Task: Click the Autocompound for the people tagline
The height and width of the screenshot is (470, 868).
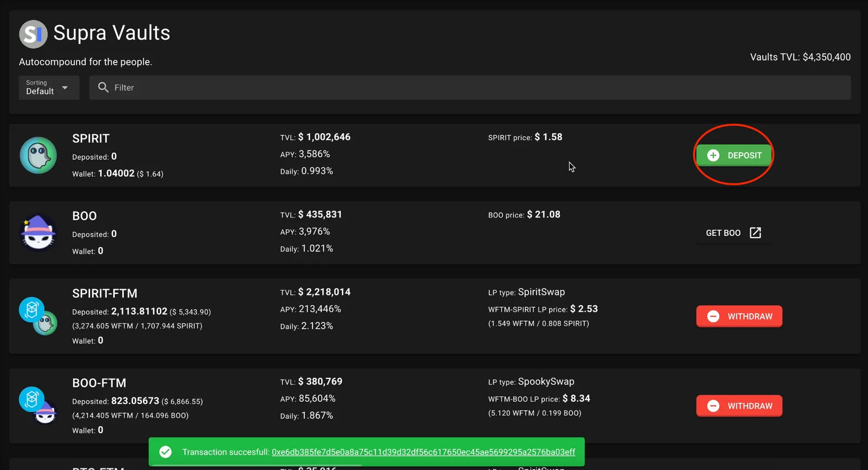Action: [86, 62]
